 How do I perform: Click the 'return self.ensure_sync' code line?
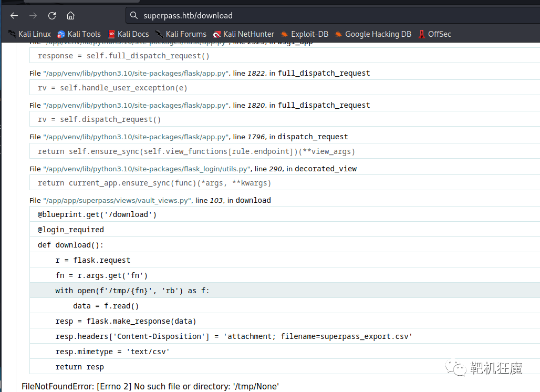point(285,151)
